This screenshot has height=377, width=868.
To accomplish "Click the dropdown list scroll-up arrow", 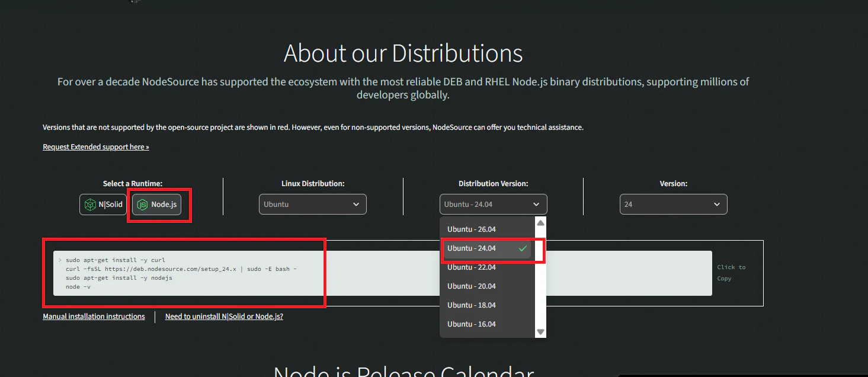I will coord(540,223).
